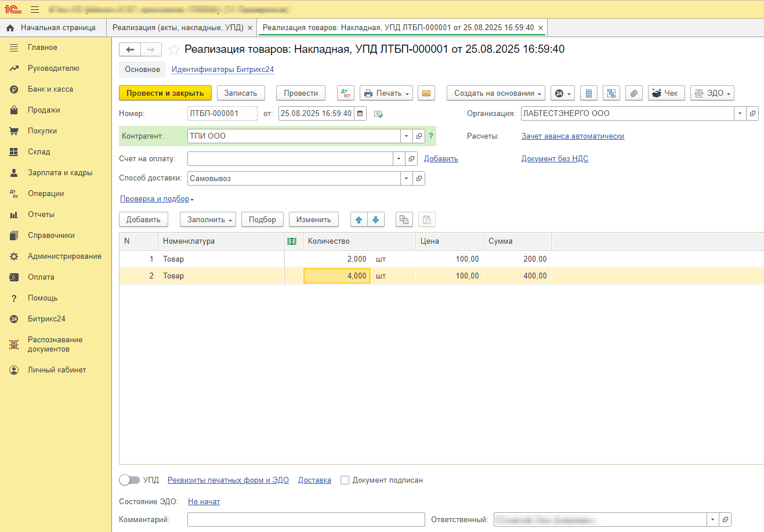Go forward with the right arrow button
The image size is (764, 532).
pos(151,50)
